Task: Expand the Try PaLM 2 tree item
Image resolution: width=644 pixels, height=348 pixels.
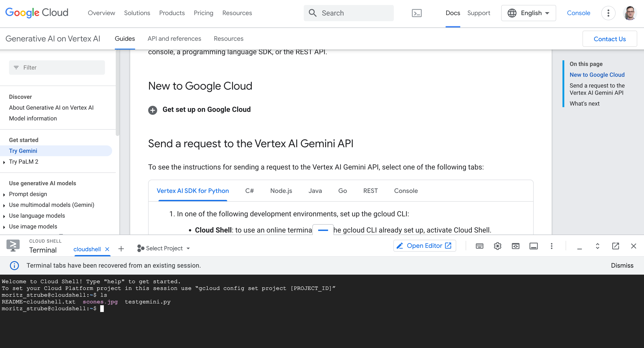Action: [x=4, y=162]
